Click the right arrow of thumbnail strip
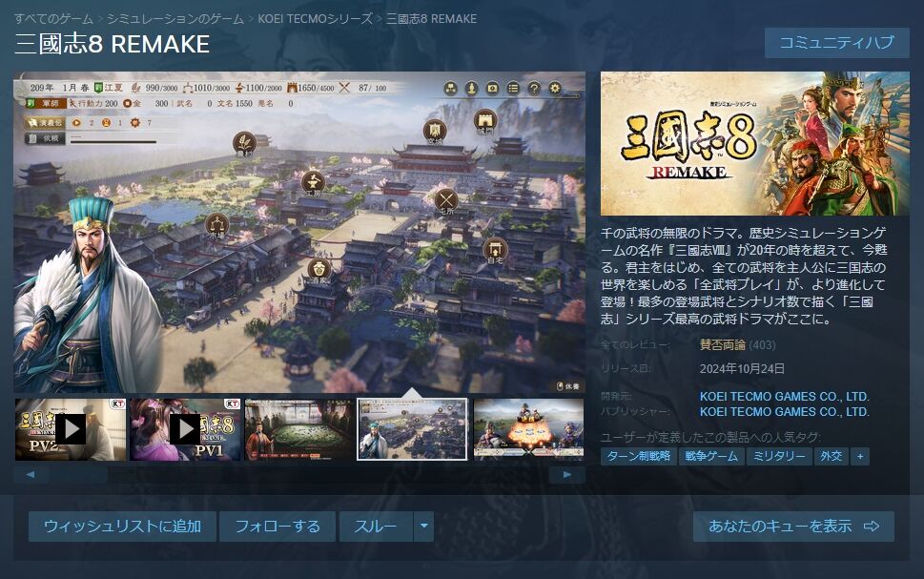 point(567,475)
